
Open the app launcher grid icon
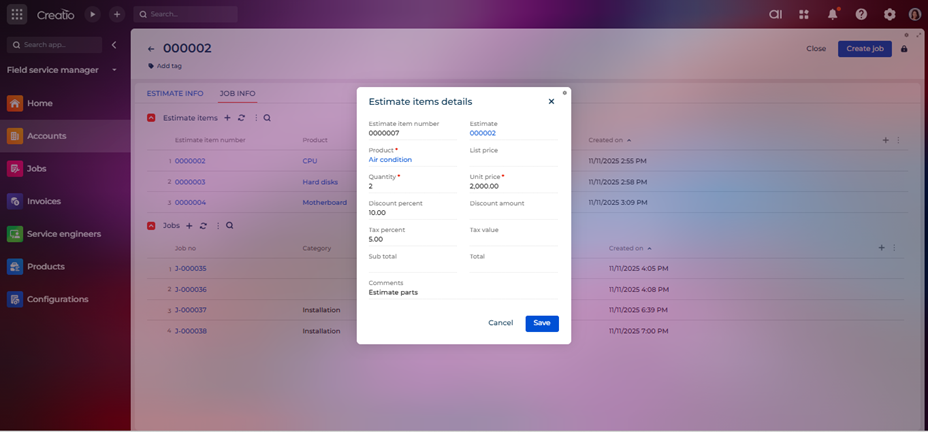[17, 15]
